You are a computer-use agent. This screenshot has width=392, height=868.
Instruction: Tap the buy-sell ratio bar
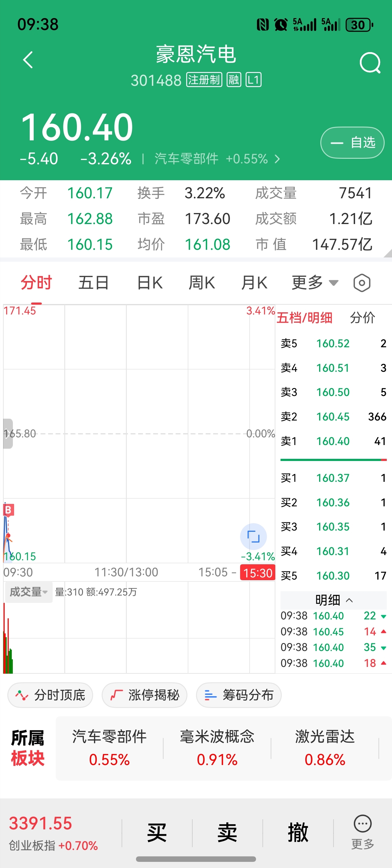(x=334, y=460)
